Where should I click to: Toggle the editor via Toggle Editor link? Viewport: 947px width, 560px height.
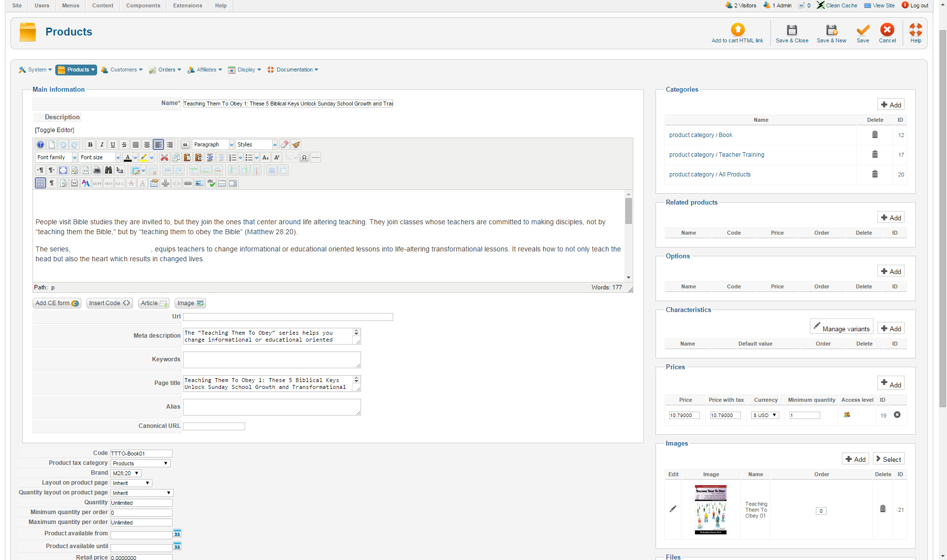click(54, 130)
